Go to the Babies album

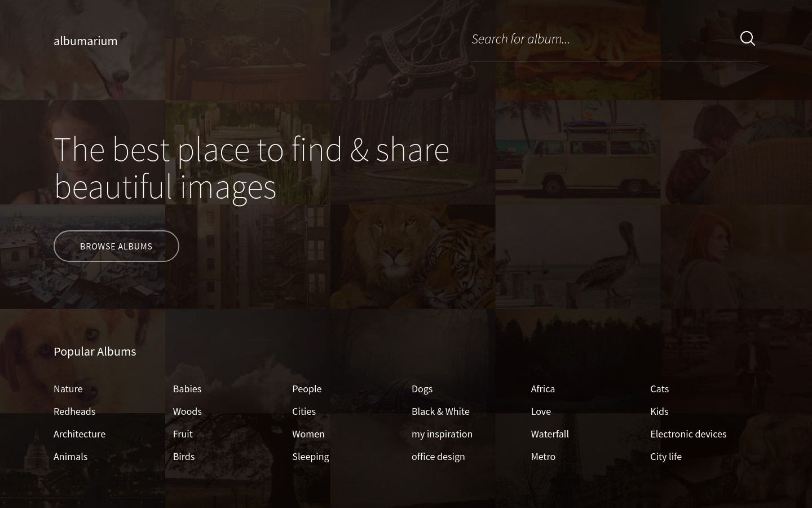[187, 389]
